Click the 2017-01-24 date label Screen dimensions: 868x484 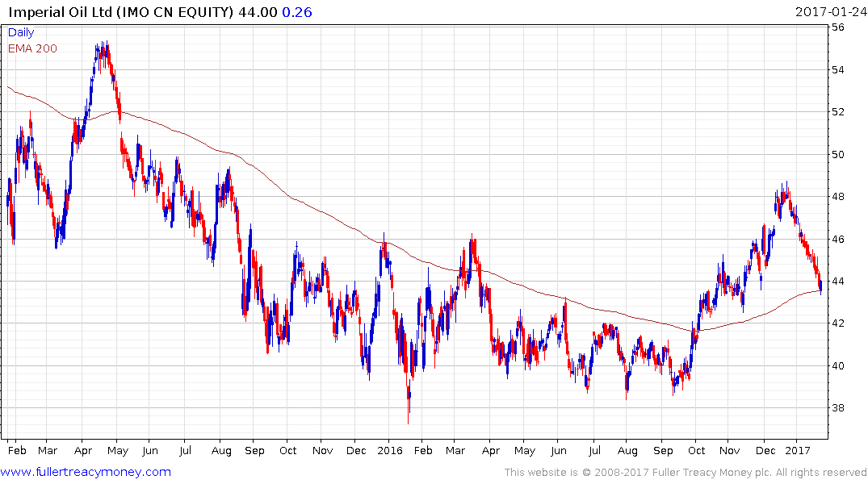(x=830, y=11)
